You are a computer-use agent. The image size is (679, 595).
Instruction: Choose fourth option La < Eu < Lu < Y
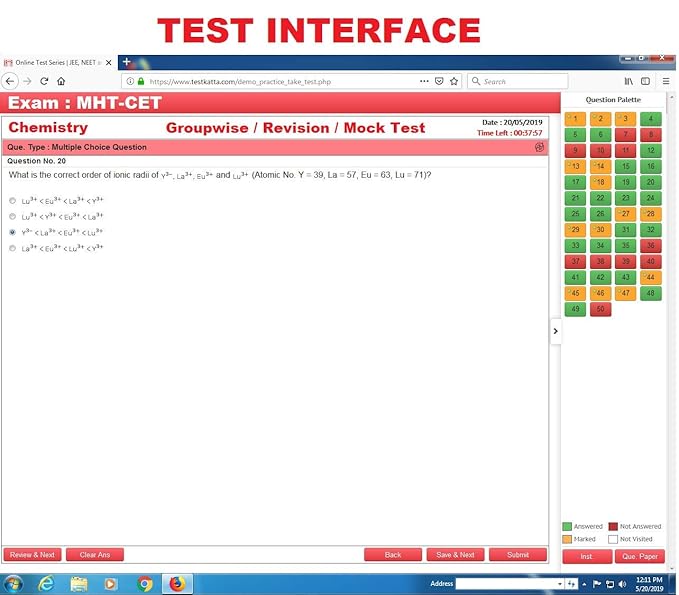coord(13,248)
